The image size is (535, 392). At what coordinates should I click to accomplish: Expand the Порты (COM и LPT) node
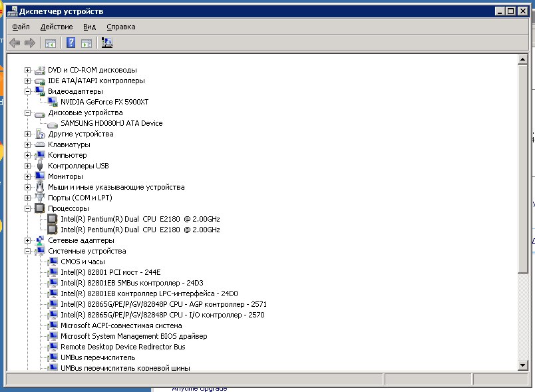(28, 198)
